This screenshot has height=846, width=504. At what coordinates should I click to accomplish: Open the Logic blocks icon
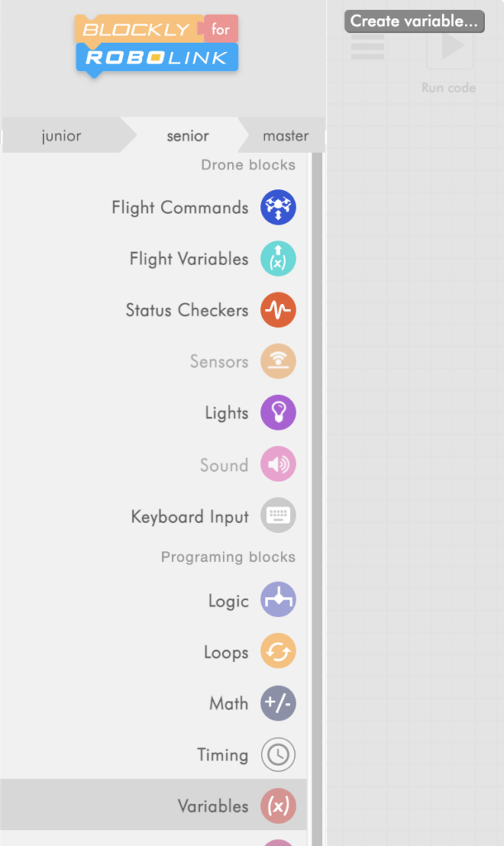coord(278,601)
